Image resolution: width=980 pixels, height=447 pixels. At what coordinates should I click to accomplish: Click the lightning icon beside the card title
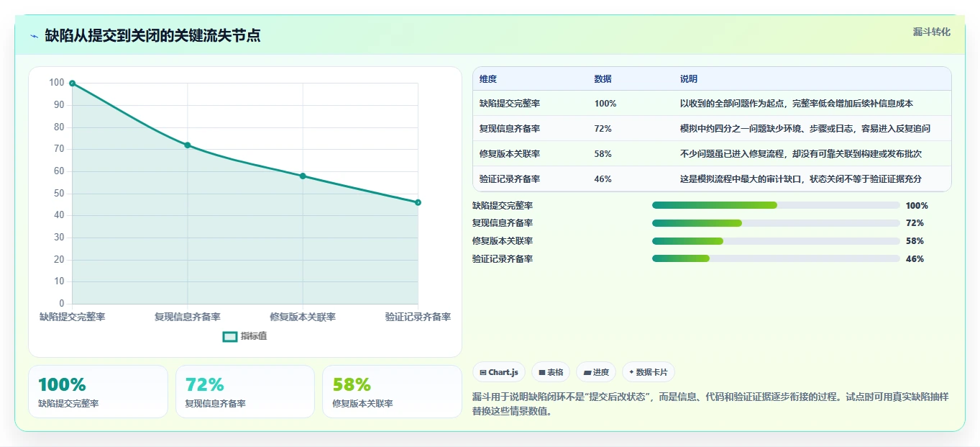click(34, 35)
